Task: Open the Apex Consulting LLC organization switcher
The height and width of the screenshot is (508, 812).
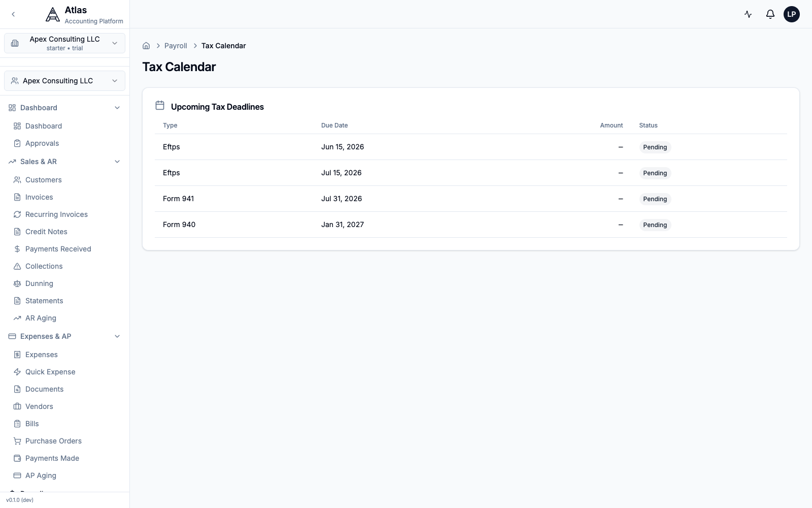Action: pyautogui.click(x=65, y=43)
